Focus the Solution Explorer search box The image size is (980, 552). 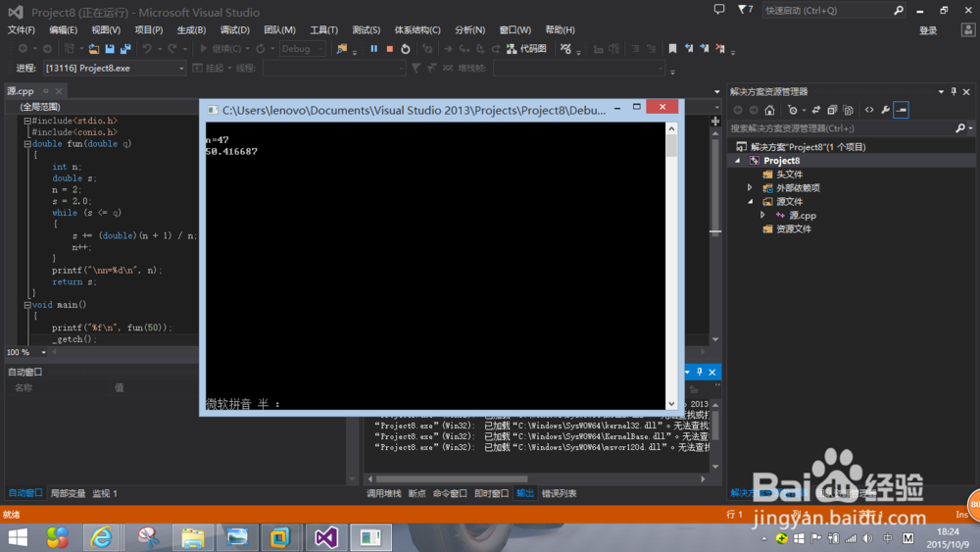[841, 128]
